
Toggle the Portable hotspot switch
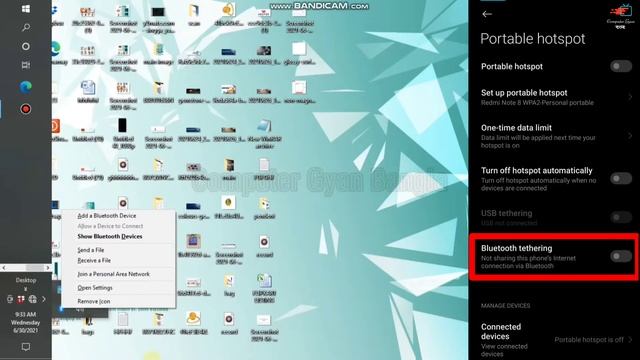point(621,66)
